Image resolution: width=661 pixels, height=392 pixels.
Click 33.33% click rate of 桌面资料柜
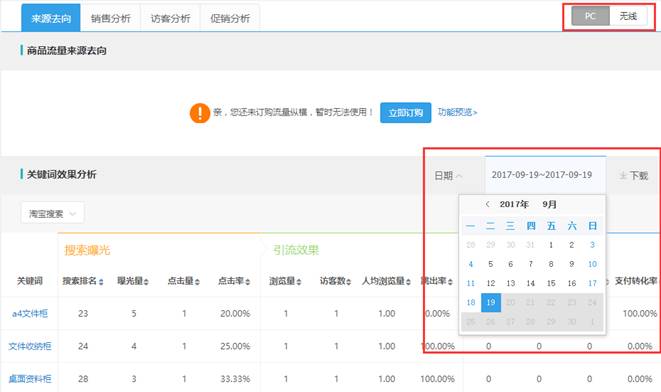[235, 379]
